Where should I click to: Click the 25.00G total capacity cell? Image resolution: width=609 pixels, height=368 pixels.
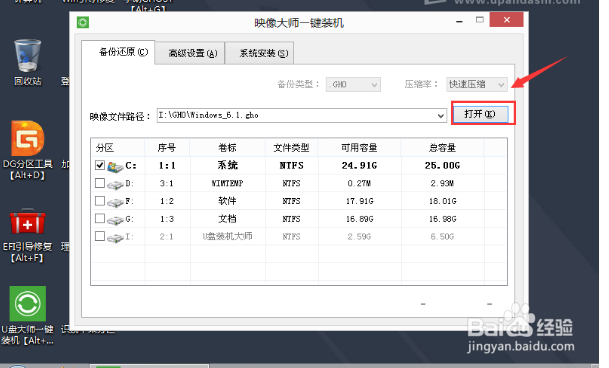pyautogui.click(x=442, y=166)
